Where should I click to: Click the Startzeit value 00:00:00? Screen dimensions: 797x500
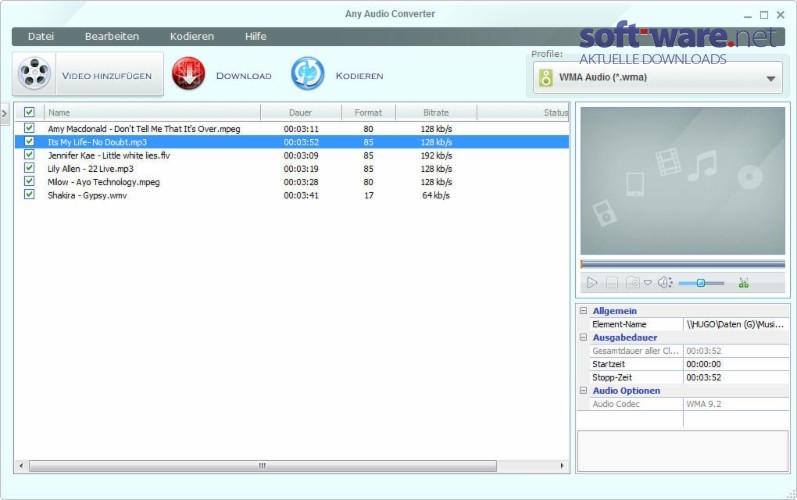click(703, 364)
